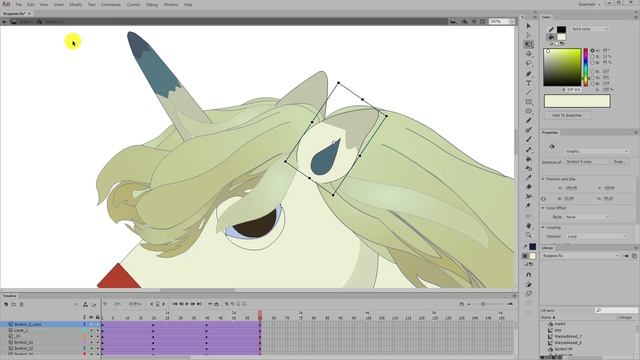Select the Eyedropper tool
This screenshot has height=360, width=640.
pyautogui.click(x=529, y=178)
